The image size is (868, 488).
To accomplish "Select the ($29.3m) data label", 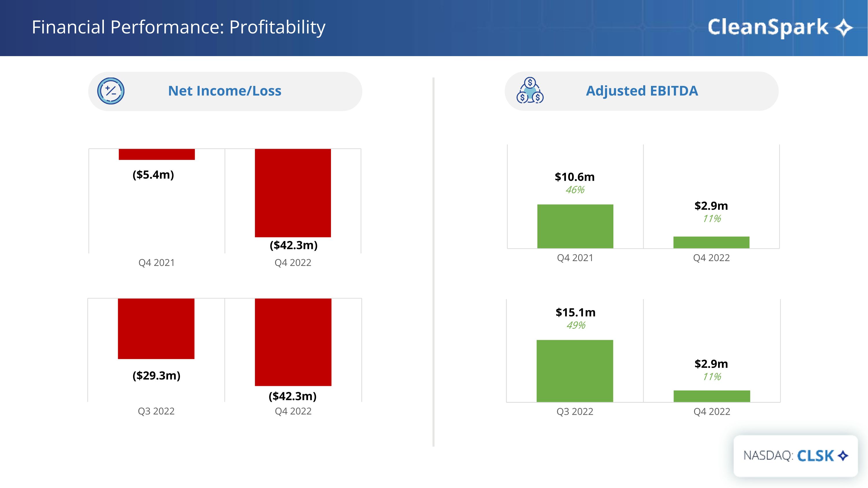I will point(156,375).
